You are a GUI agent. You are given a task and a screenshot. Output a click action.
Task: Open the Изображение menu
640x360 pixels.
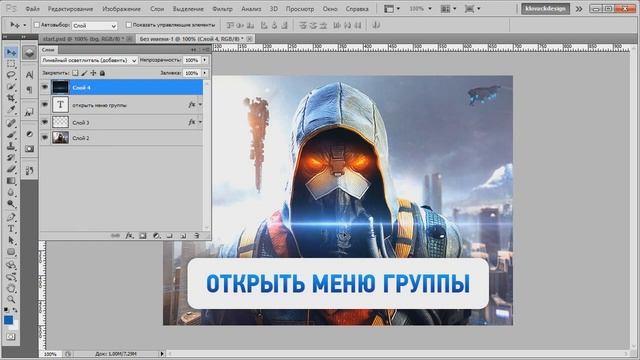[x=121, y=9]
